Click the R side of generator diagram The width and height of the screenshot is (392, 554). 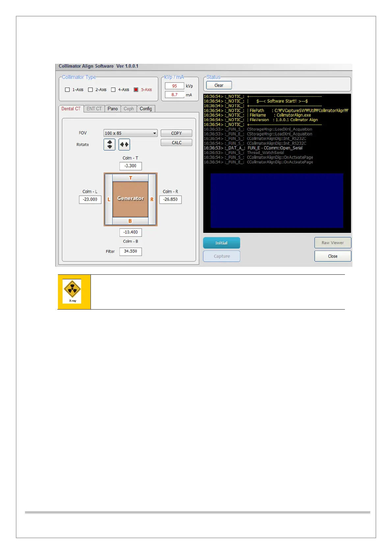point(152,199)
